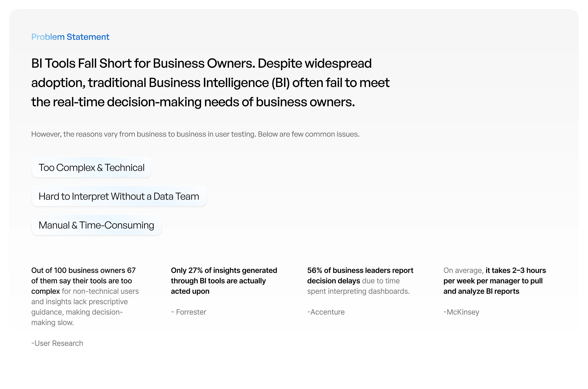The width and height of the screenshot is (588, 389).
Task: Click the 67 of 100 business owners statistic
Action: (x=85, y=296)
